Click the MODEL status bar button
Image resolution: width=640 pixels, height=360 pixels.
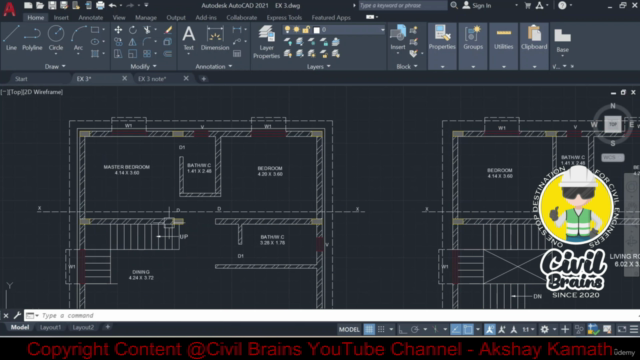tap(349, 329)
